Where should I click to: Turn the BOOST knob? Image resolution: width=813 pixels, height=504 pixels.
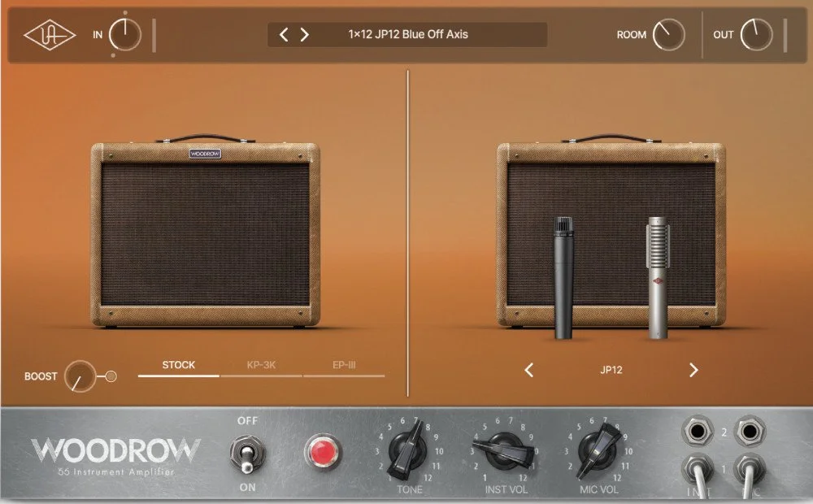point(80,376)
